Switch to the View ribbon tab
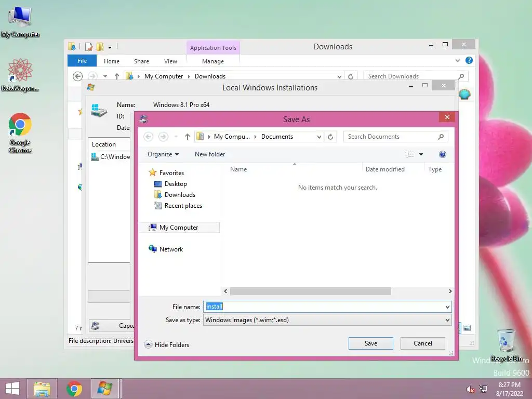 (x=170, y=61)
